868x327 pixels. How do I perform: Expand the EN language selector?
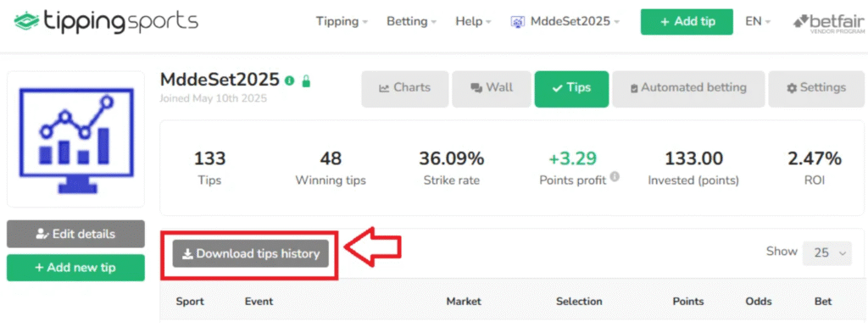[x=758, y=21]
